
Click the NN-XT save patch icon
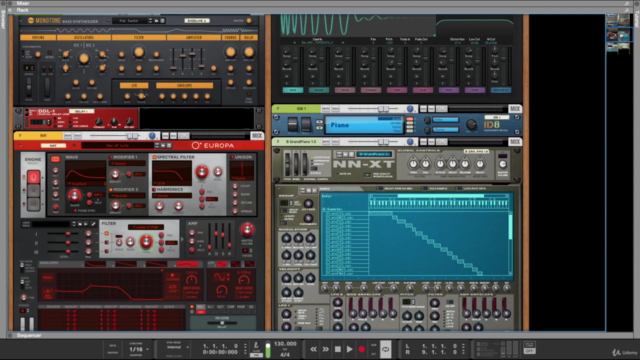(x=351, y=154)
